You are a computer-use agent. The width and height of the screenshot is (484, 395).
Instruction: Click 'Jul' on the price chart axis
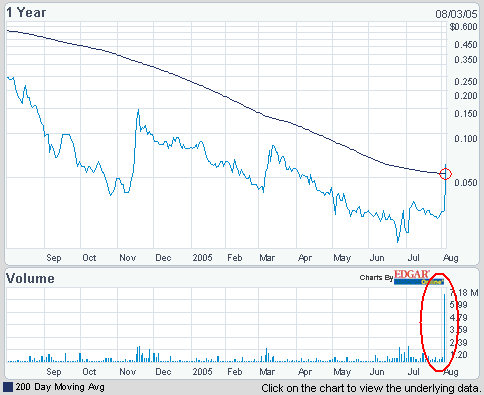(x=414, y=258)
